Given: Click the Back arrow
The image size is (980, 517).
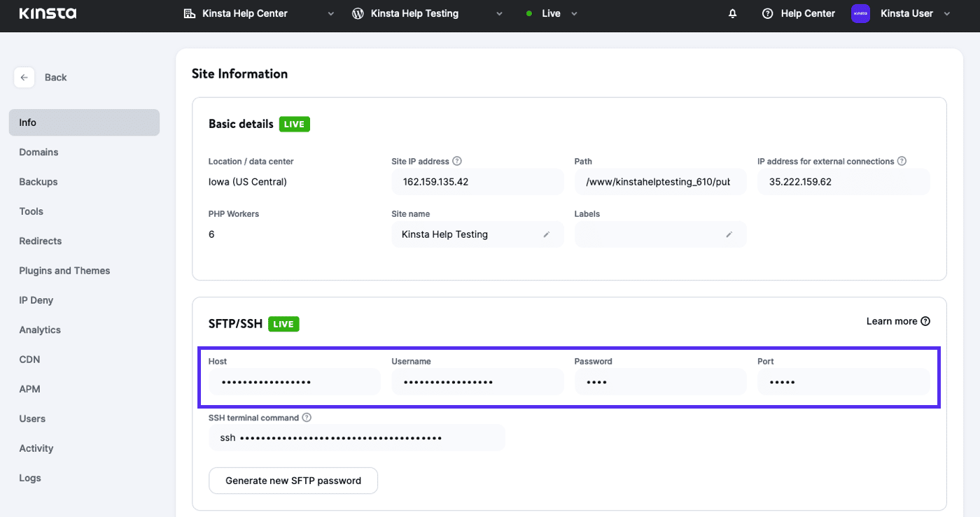Looking at the screenshot, I should coord(24,77).
